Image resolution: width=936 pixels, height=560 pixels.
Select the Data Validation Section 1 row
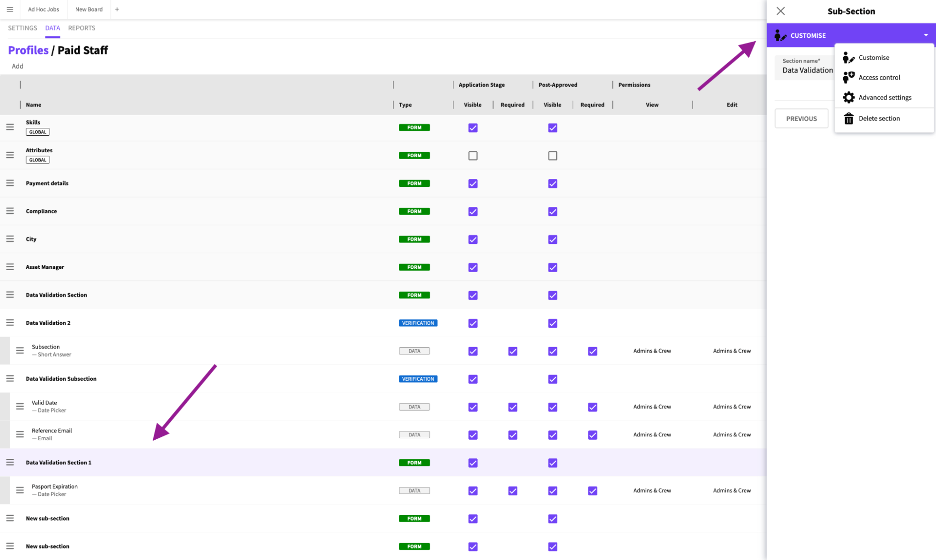383,462
